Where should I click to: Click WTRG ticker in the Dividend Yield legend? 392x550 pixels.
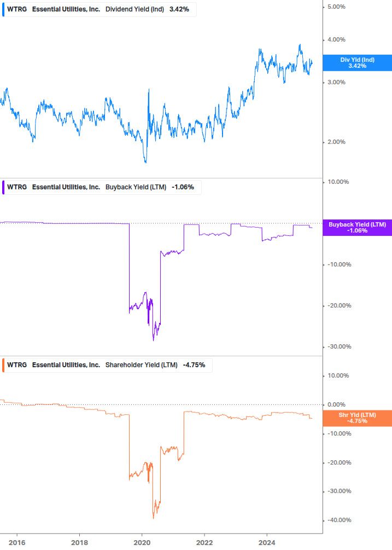(17, 9)
